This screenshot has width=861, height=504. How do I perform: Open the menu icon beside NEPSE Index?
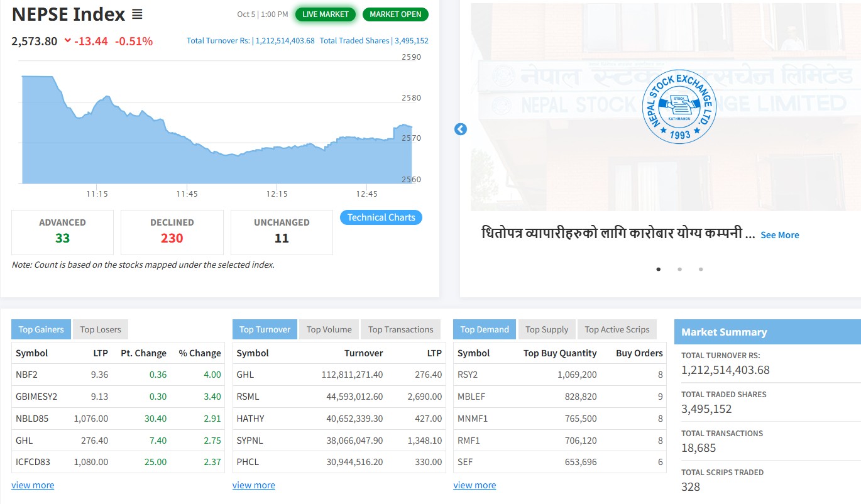click(x=137, y=14)
